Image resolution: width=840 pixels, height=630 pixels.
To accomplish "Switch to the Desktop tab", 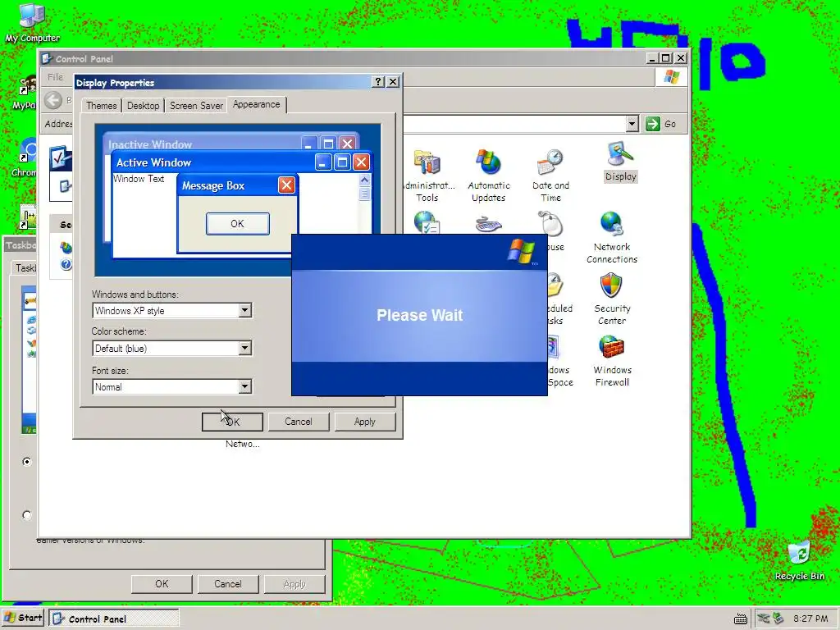I will coord(143,106).
